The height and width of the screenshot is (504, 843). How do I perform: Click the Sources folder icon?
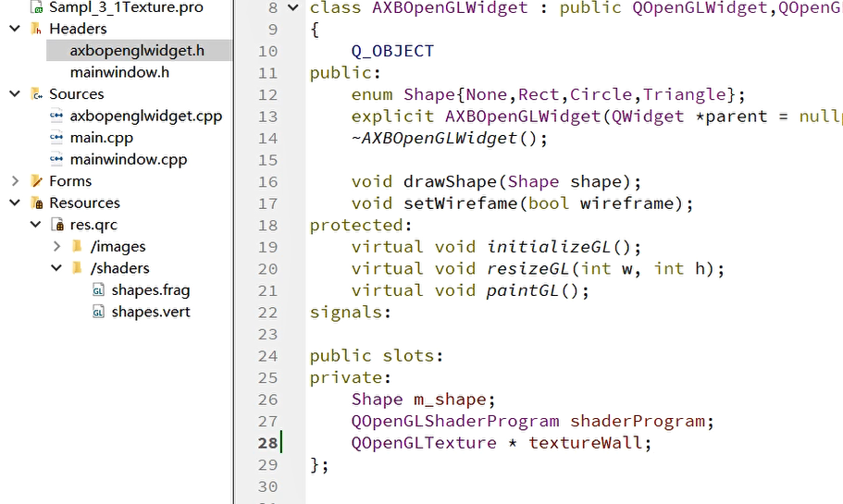pos(37,94)
